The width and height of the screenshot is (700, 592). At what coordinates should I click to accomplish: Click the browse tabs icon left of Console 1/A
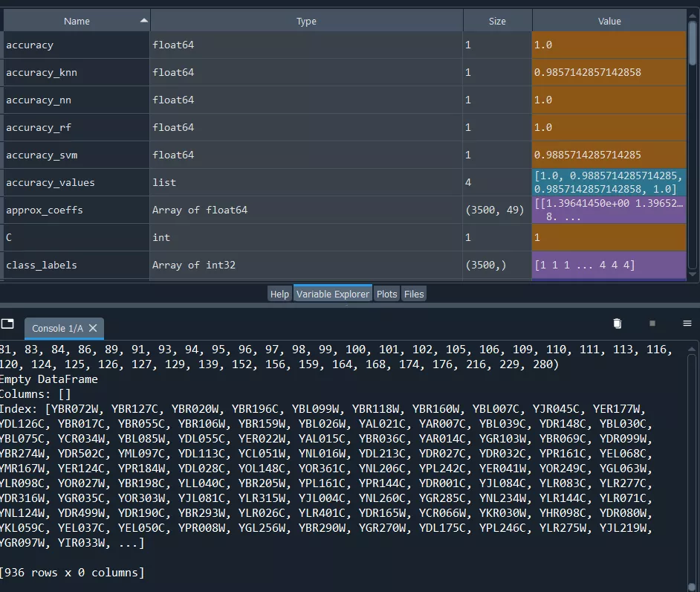[7, 324]
